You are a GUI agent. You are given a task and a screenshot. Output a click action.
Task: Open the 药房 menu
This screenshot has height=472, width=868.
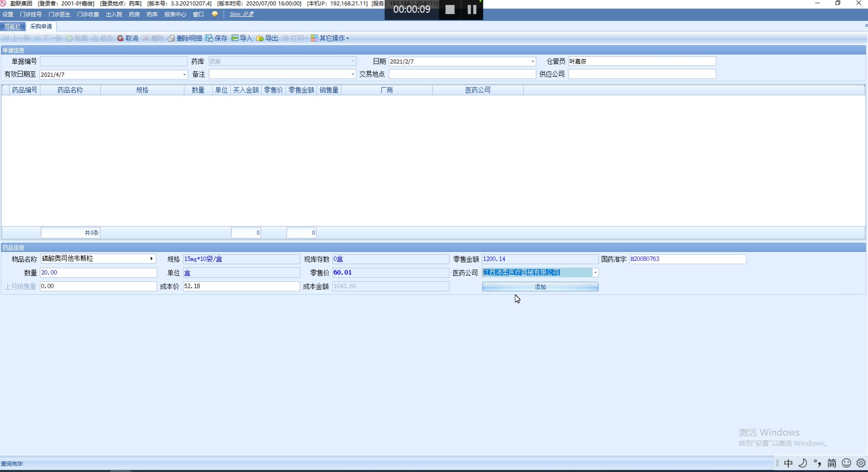point(134,15)
